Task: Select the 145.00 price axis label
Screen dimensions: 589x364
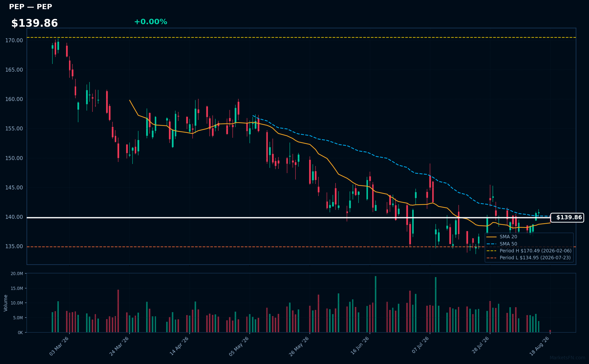Action: (x=14, y=188)
